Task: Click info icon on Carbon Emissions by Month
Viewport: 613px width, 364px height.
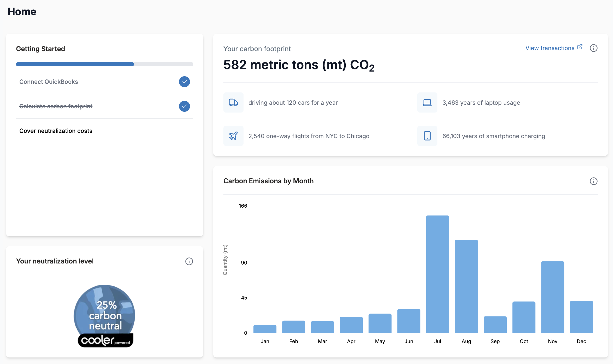Action: tap(593, 181)
